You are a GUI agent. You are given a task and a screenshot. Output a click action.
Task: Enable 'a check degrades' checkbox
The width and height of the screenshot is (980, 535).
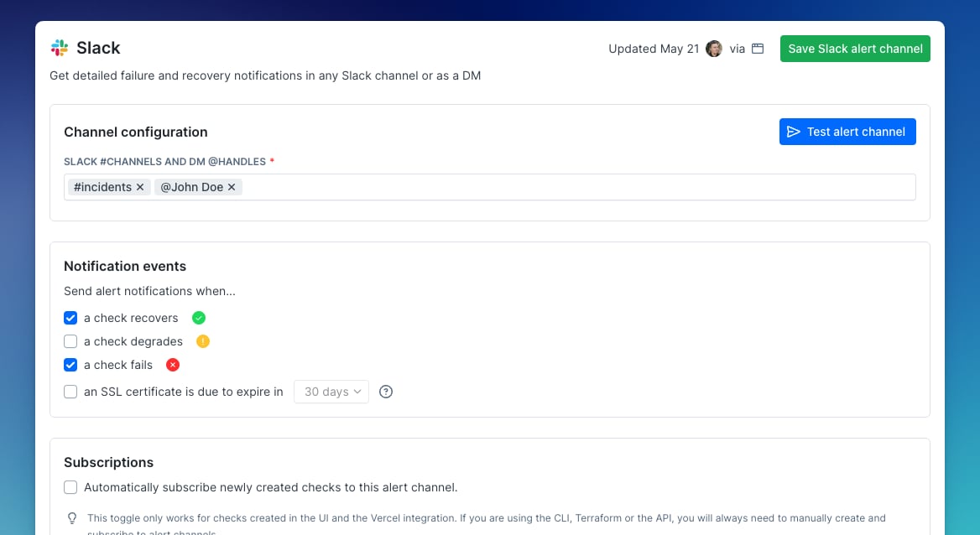point(70,341)
